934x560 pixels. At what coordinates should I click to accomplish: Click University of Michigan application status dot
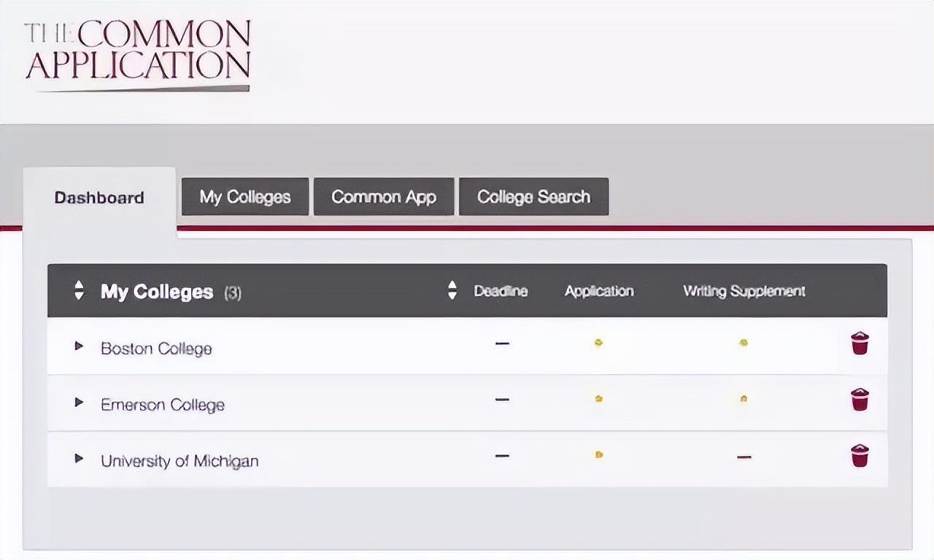point(598,455)
